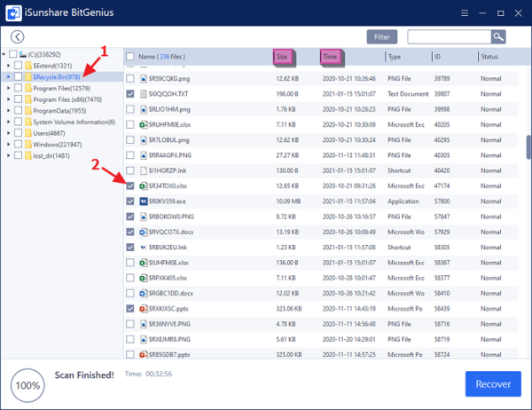Click the shortcut icon of $RBUK2EU.lnk
The width and height of the screenshot is (532, 410).
[x=144, y=248]
